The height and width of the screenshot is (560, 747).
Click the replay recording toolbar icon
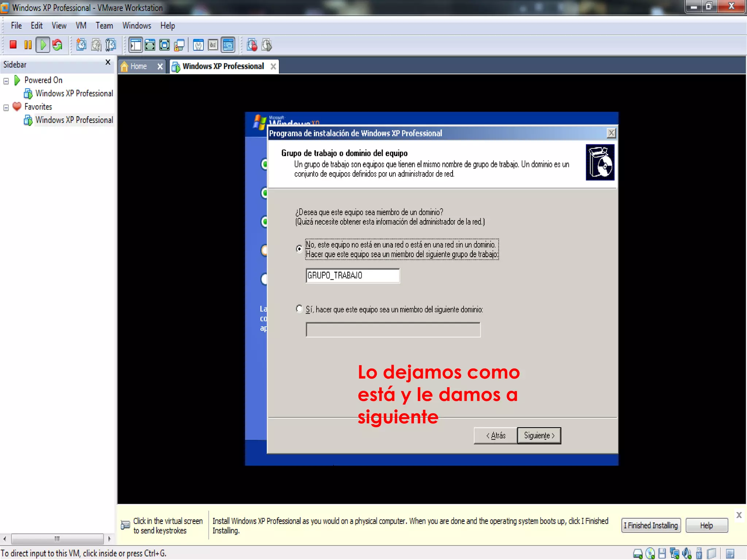267,45
